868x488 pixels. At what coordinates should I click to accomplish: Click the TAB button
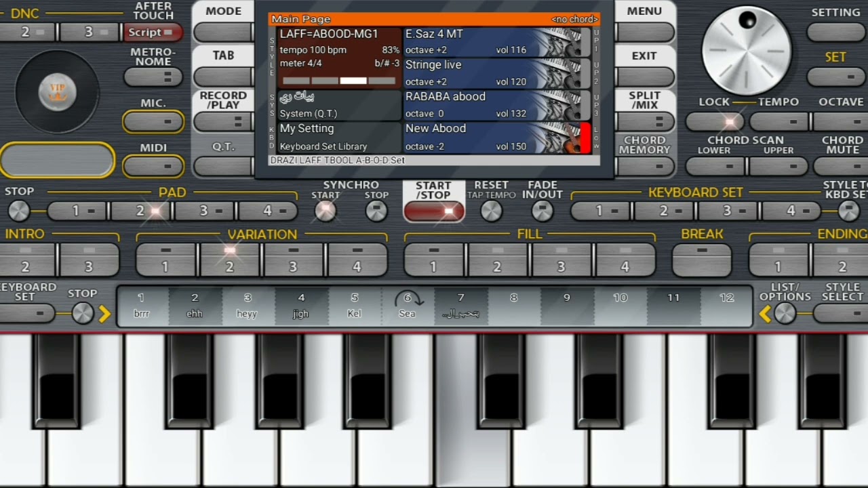(224, 77)
